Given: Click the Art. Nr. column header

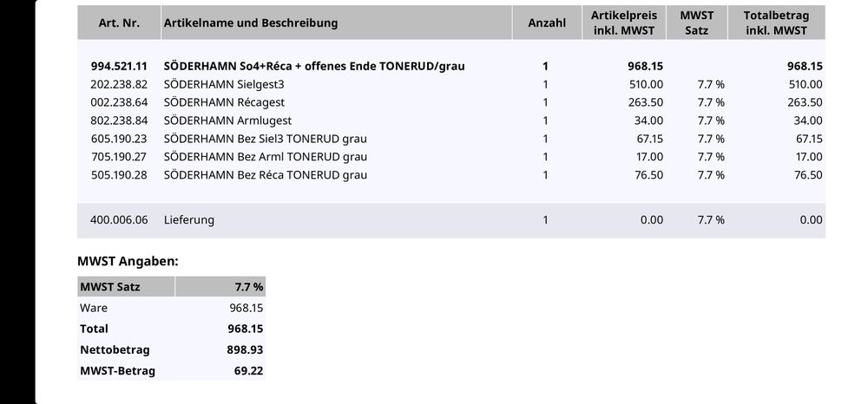Looking at the screenshot, I should point(119,23).
